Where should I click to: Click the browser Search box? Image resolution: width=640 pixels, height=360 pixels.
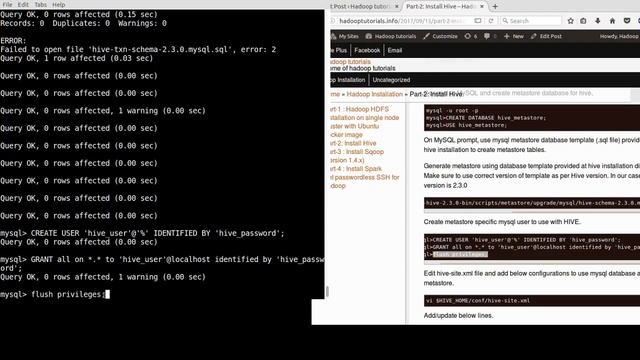click(x=531, y=21)
